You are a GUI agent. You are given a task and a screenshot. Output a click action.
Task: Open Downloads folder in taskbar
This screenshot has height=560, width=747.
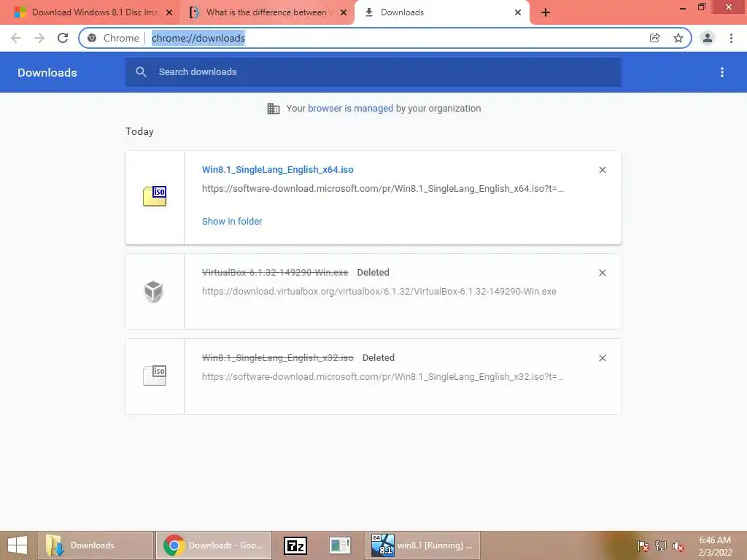coord(96,545)
